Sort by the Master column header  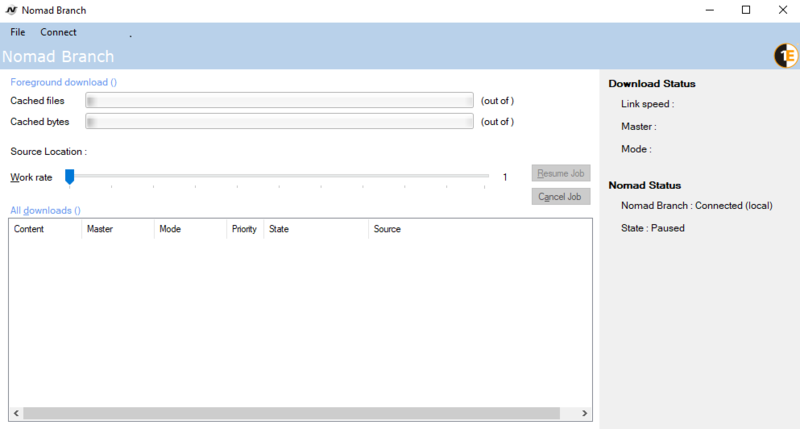(118, 229)
